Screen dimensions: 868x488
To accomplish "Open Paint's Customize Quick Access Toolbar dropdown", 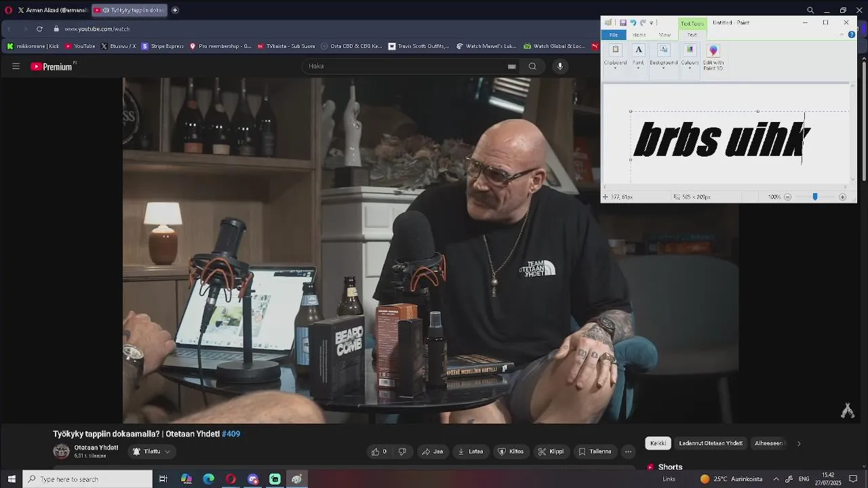I will [x=651, y=23].
